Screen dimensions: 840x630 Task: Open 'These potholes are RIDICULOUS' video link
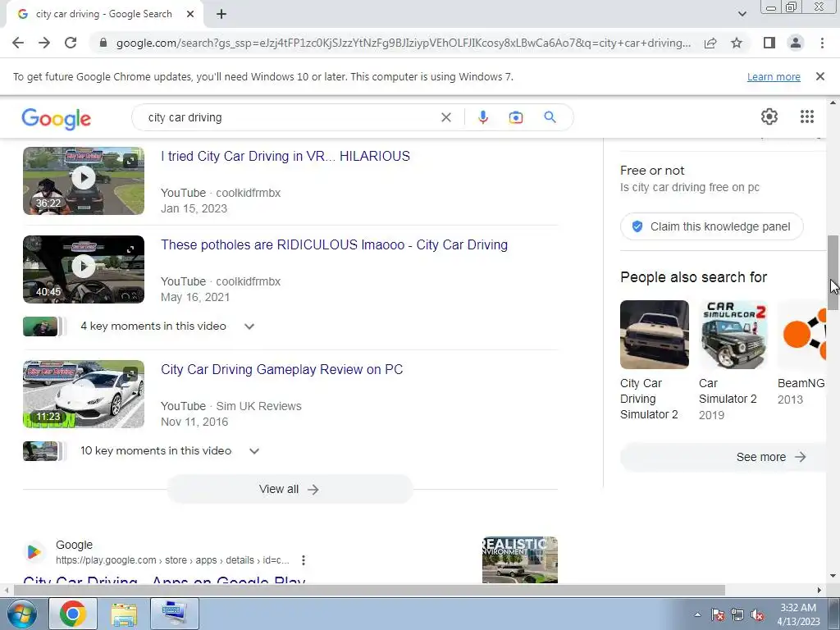pos(335,244)
